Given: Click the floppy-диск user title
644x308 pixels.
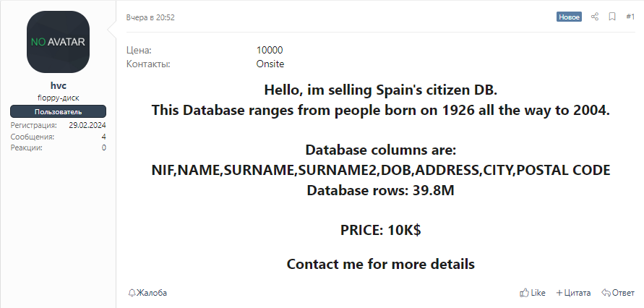Looking at the screenshot, I should pos(59,98).
